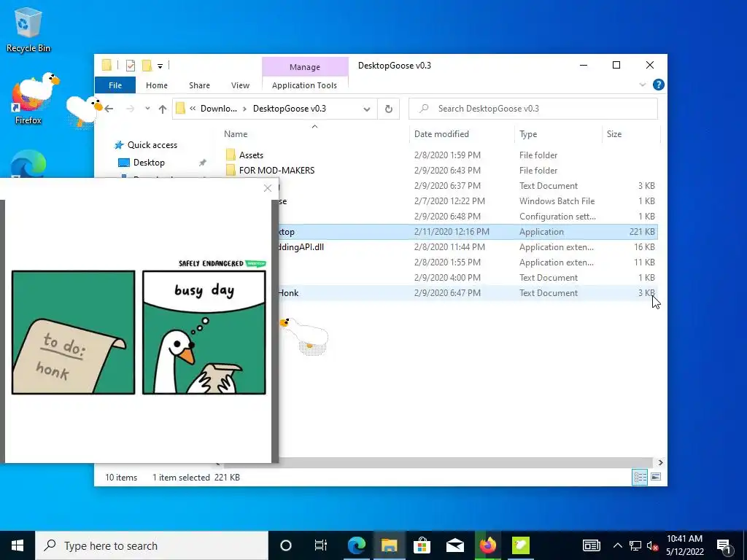This screenshot has height=560, width=747.
Task: Open News and interests taskbar icon
Action: click(591, 545)
